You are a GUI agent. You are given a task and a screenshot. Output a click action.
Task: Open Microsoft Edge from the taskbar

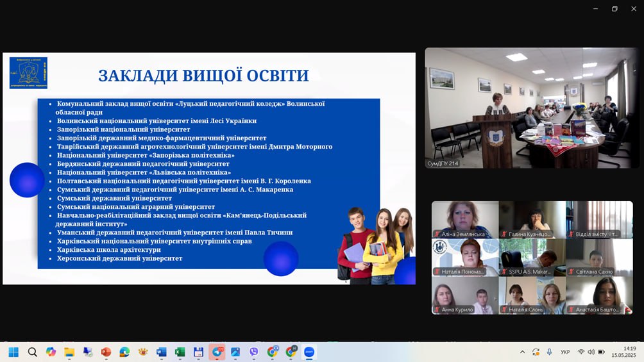[124, 352]
